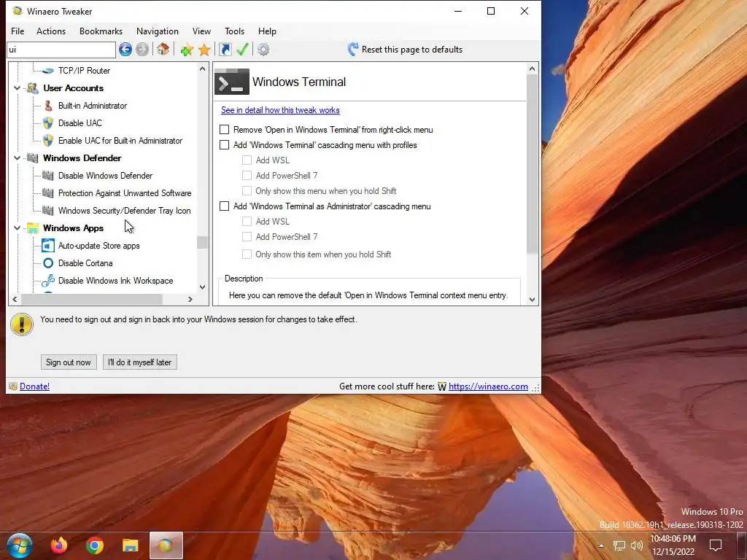The width and height of the screenshot is (747, 560).
Task: Click the right pane scroll up arrow
Action: pyautogui.click(x=532, y=69)
